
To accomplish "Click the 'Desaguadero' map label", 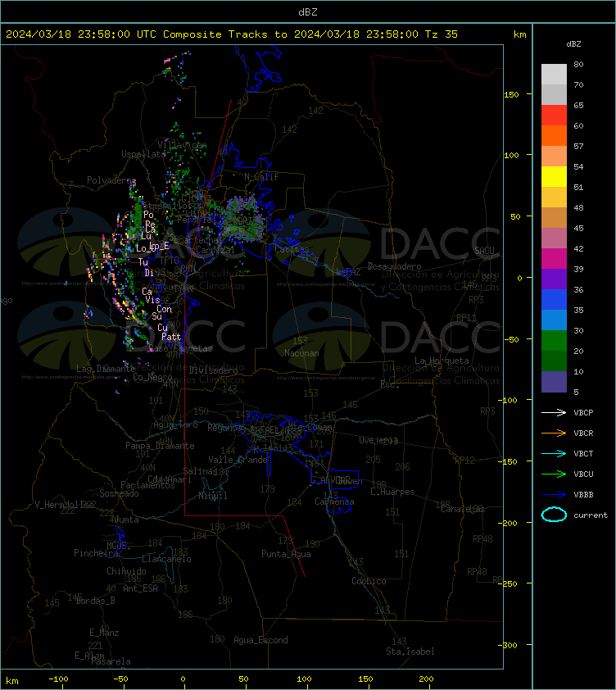I will coord(394,266).
